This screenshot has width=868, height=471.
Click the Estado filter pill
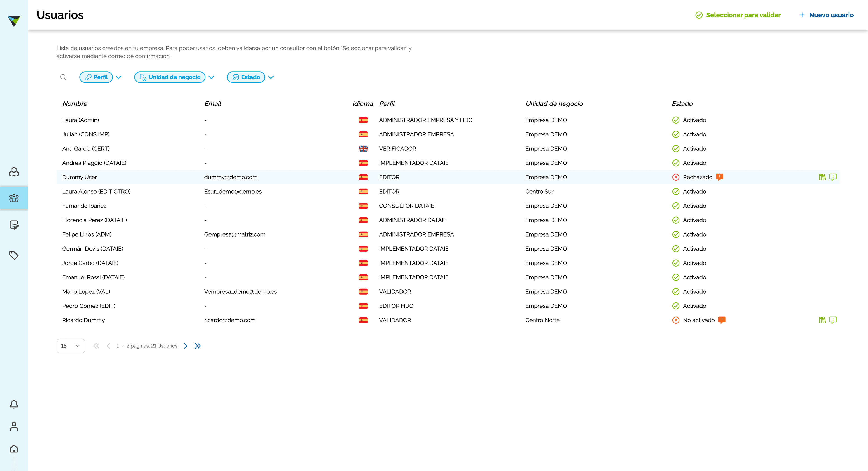(246, 77)
